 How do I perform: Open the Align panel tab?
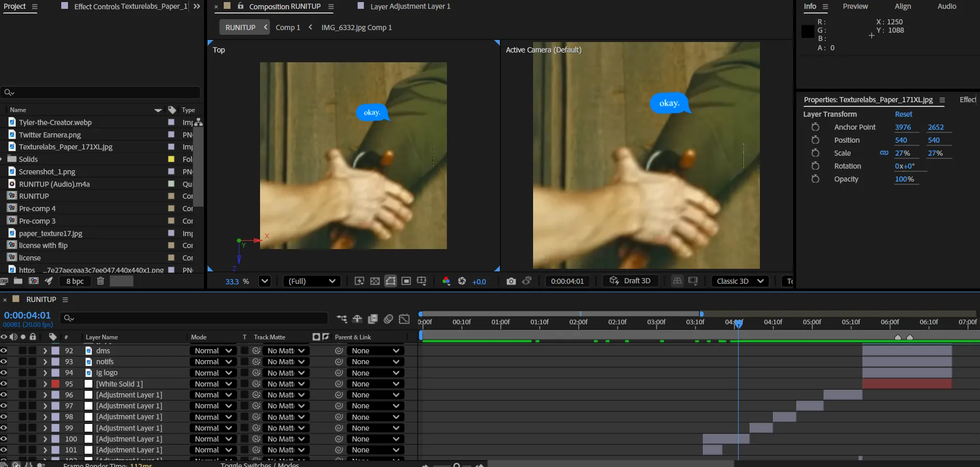903,6
